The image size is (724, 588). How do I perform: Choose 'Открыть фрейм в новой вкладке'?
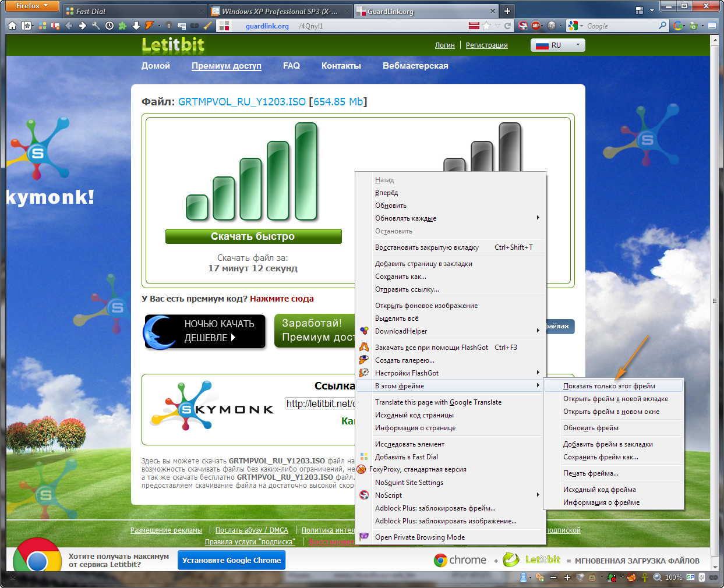[x=614, y=399]
